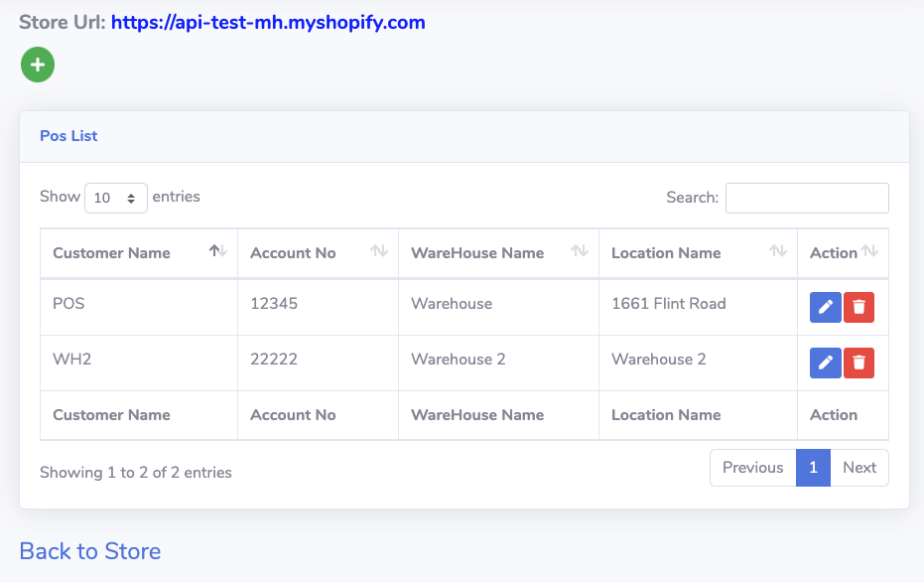Edit the WH2 customer row
Viewport: 924px width, 583px height.
click(825, 364)
